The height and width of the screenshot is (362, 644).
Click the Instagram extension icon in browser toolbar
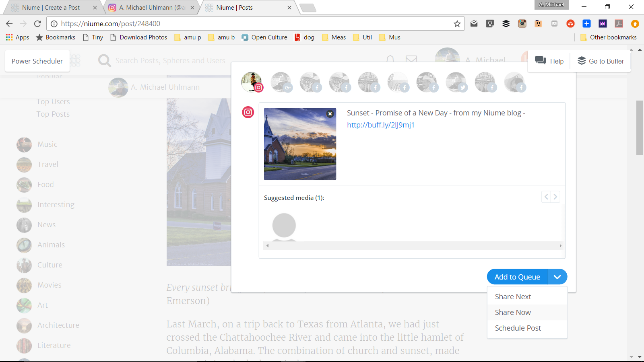tap(522, 23)
